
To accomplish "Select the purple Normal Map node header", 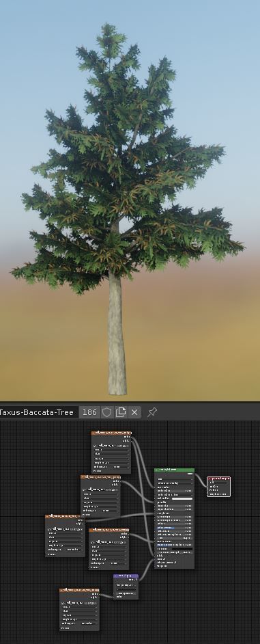I will click(126, 576).
